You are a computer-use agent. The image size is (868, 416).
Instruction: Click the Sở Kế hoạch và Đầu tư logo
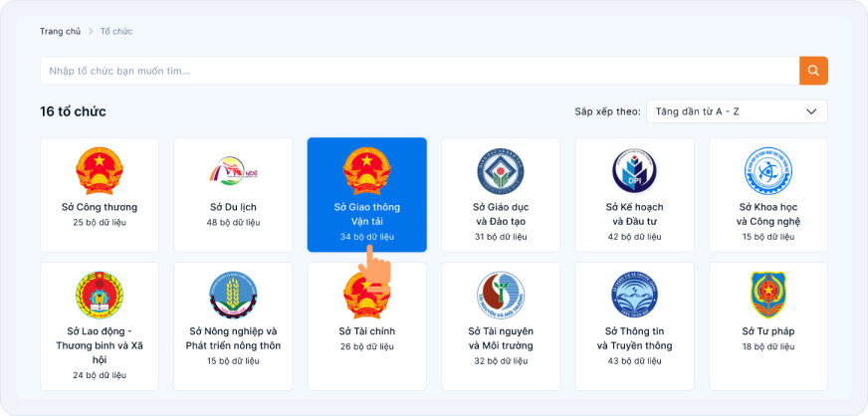point(634,171)
